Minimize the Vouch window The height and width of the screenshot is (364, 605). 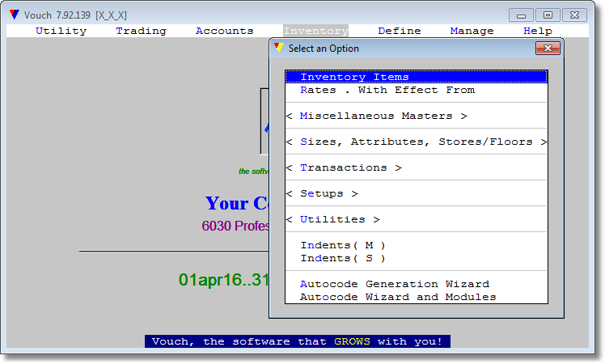point(521,15)
